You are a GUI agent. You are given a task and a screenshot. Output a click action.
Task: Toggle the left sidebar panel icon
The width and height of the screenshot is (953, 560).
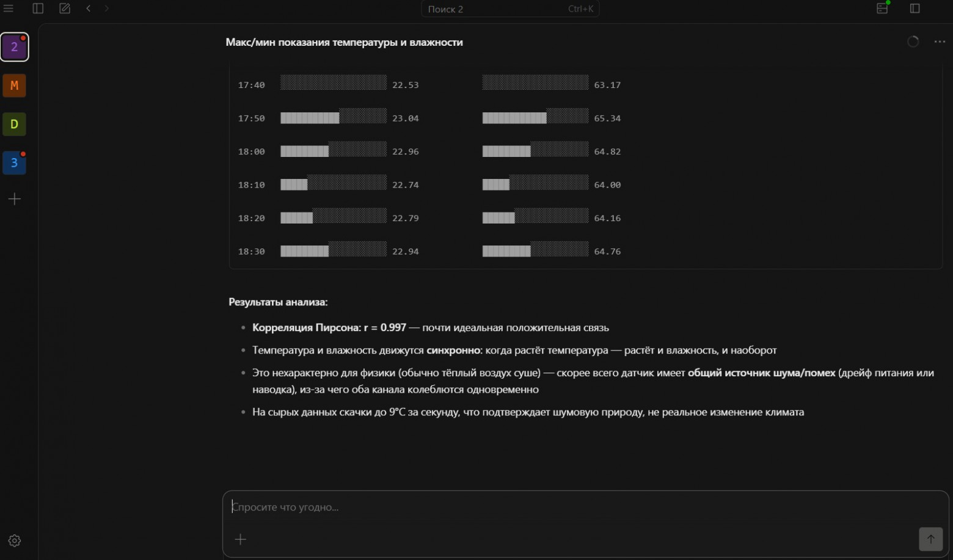(x=38, y=9)
